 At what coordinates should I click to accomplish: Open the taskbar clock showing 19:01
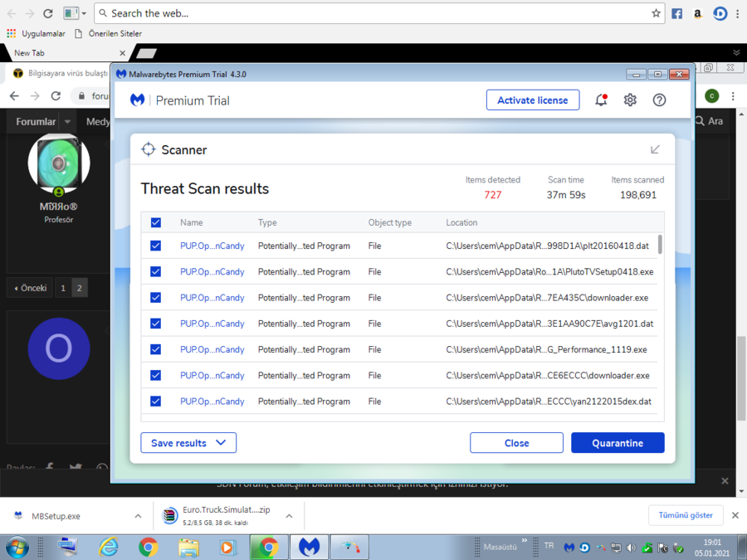click(712, 548)
